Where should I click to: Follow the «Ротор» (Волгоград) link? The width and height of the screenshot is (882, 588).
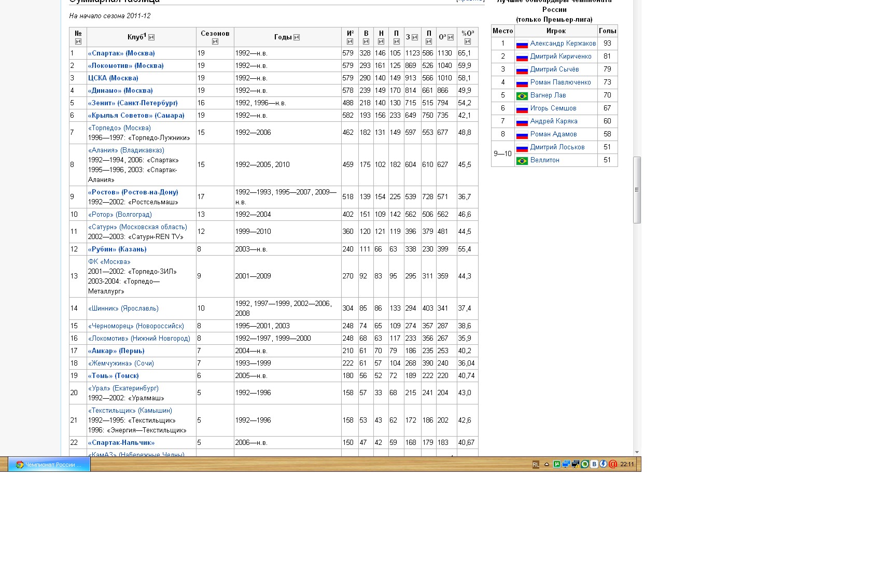(120, 214)
